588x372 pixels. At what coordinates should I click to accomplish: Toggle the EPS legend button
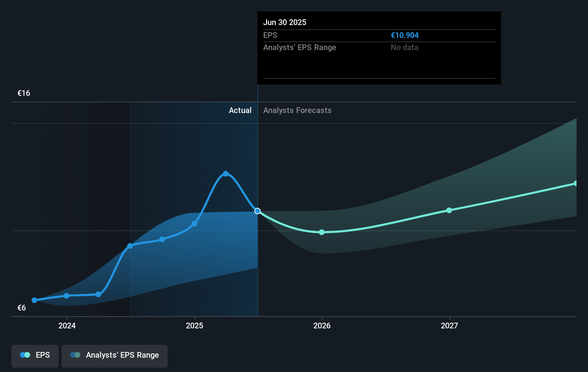click(x=35, y=356)
